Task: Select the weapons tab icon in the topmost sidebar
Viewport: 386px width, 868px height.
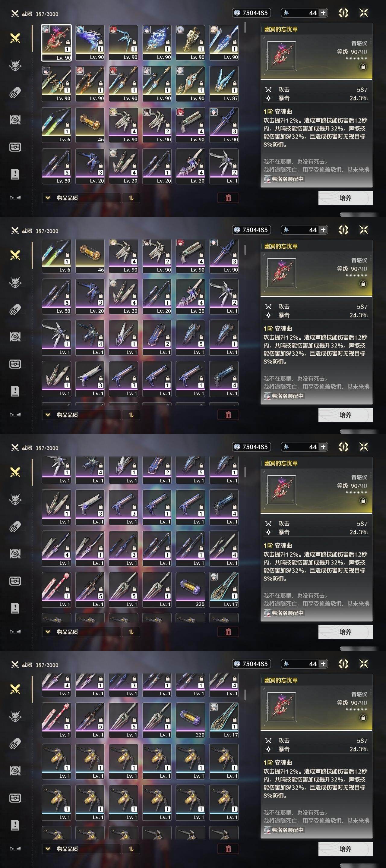Action: (x=15, y=38)
